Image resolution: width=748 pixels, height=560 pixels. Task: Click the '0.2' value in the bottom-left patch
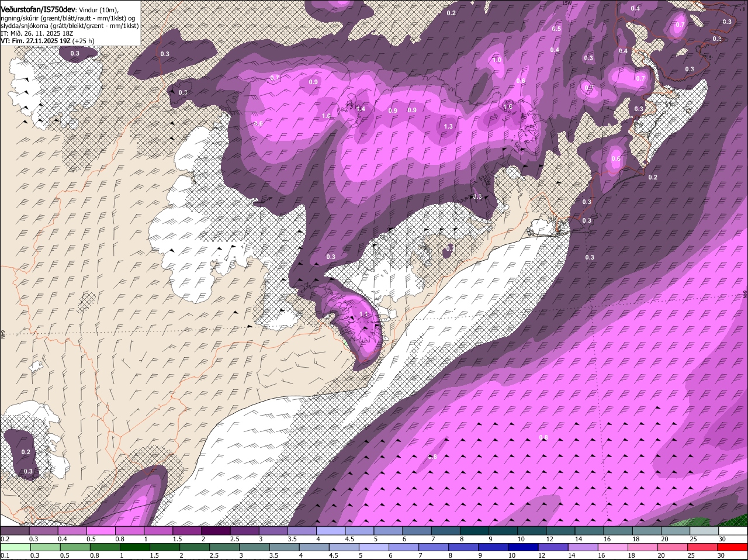pos(26,452)
